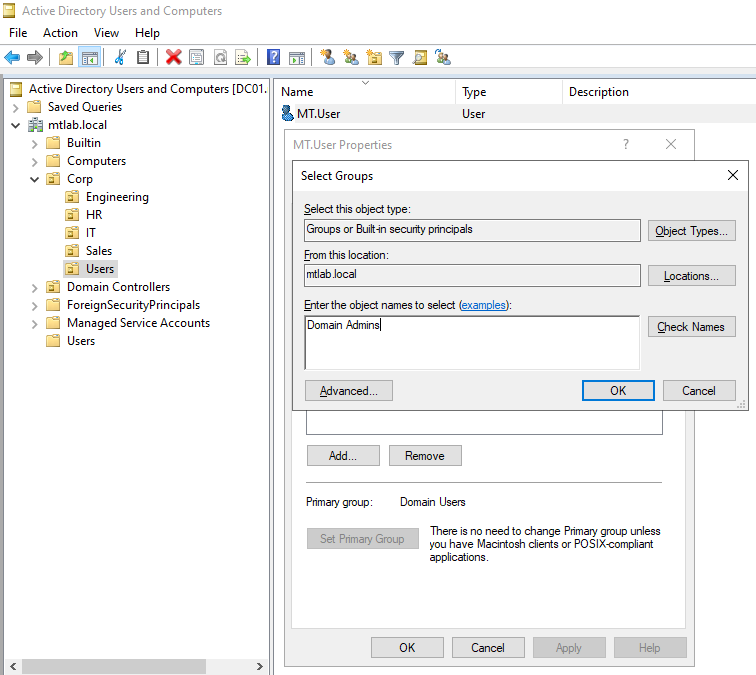The height and width of the screenshot is (675, 756).
Task: Click the mtlab.local domain icon
Action: (35, 125)
